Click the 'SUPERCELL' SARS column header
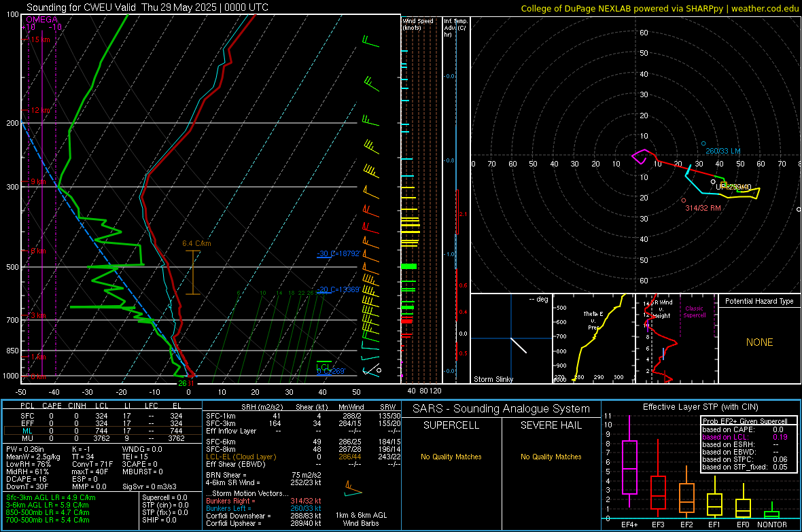The height and width of the screenshot is (532, 802). click(451, 425)
